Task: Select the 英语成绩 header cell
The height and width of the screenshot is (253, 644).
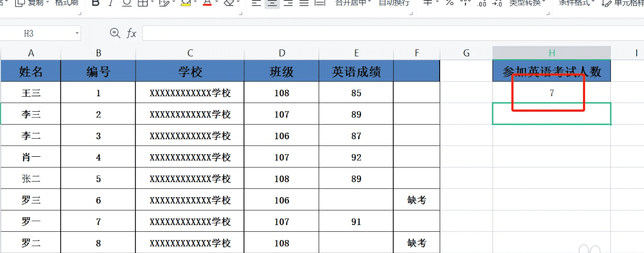Action: coord(356,71)
